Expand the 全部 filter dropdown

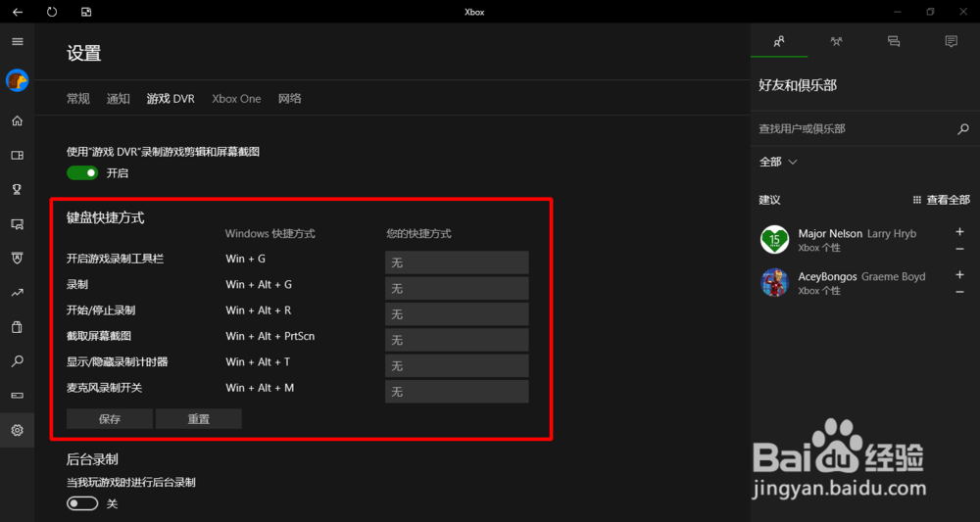(778, 162)
